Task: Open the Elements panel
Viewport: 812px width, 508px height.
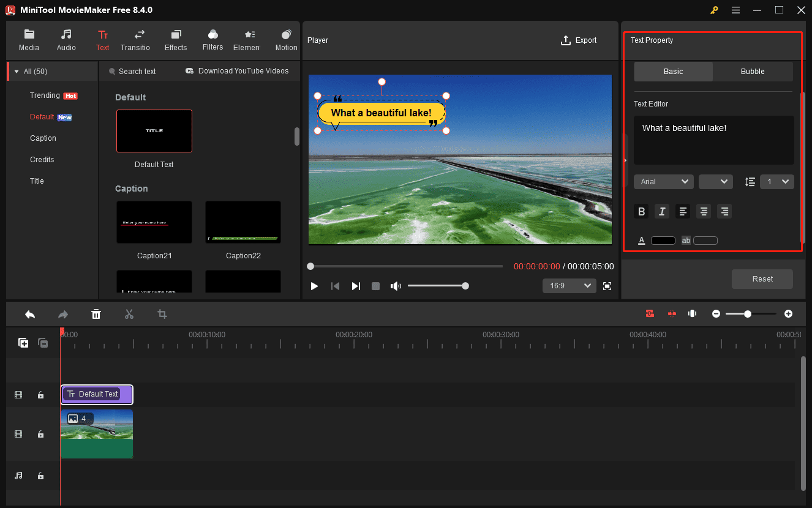Action: point(248,40)
